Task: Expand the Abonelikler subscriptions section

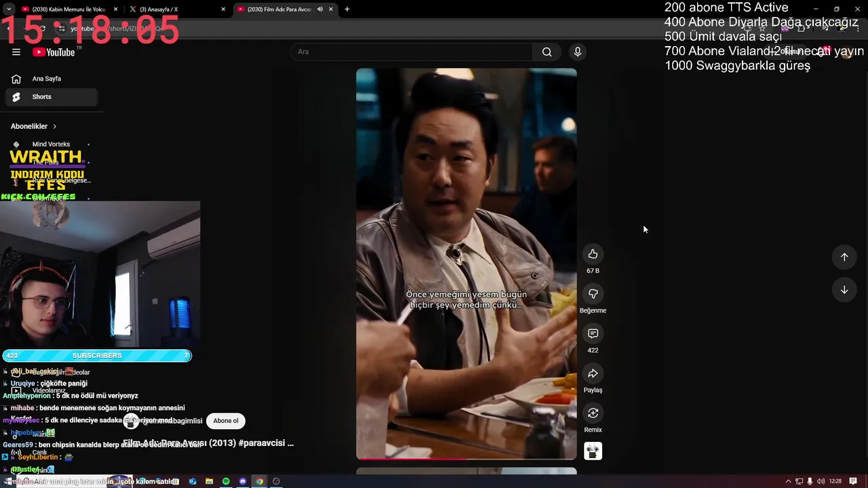Action: coord(34,126)
